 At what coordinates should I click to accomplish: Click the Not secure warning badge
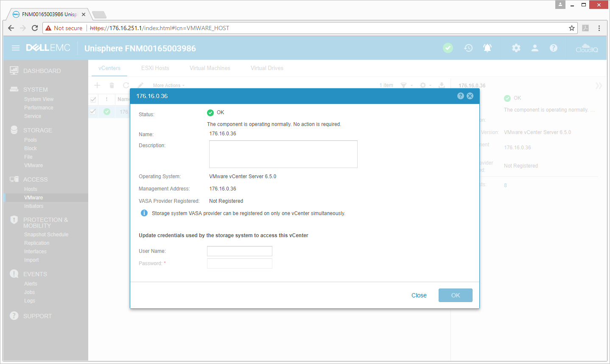[64, 28]
